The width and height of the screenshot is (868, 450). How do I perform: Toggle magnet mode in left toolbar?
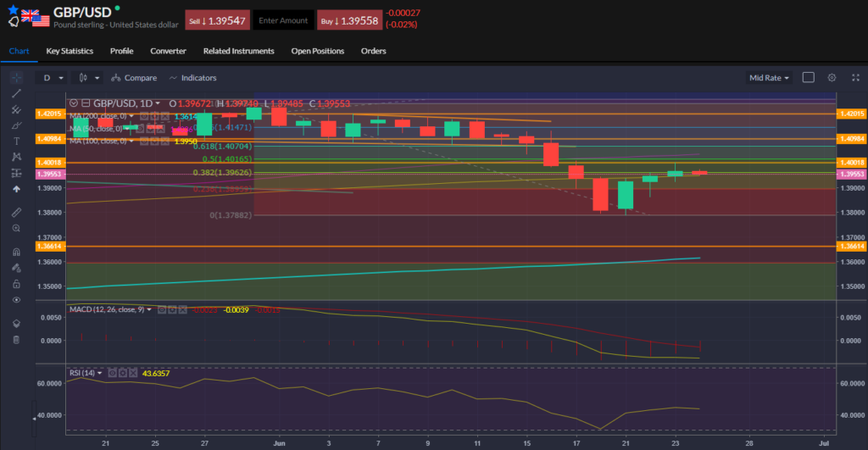(16, 252)
